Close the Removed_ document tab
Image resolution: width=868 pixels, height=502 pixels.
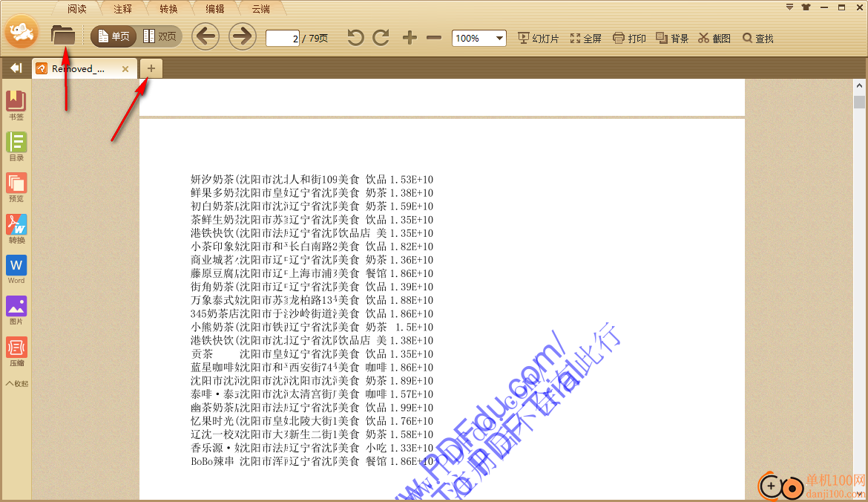125,69
